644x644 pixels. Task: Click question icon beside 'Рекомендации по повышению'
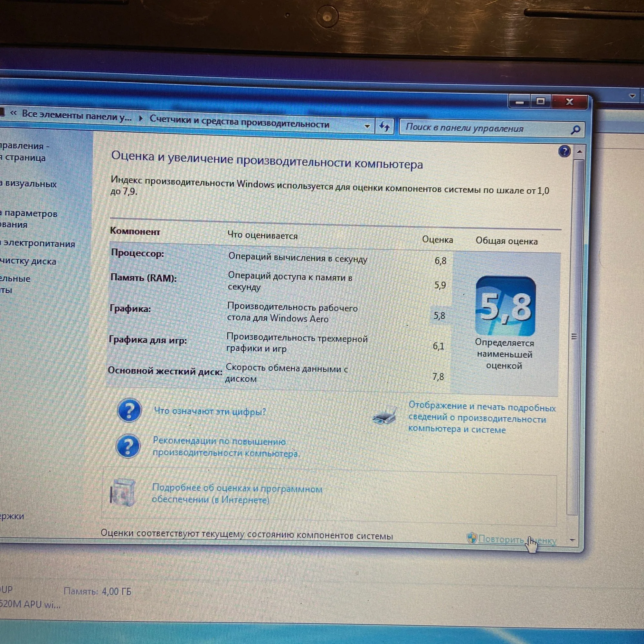(128, 446)
